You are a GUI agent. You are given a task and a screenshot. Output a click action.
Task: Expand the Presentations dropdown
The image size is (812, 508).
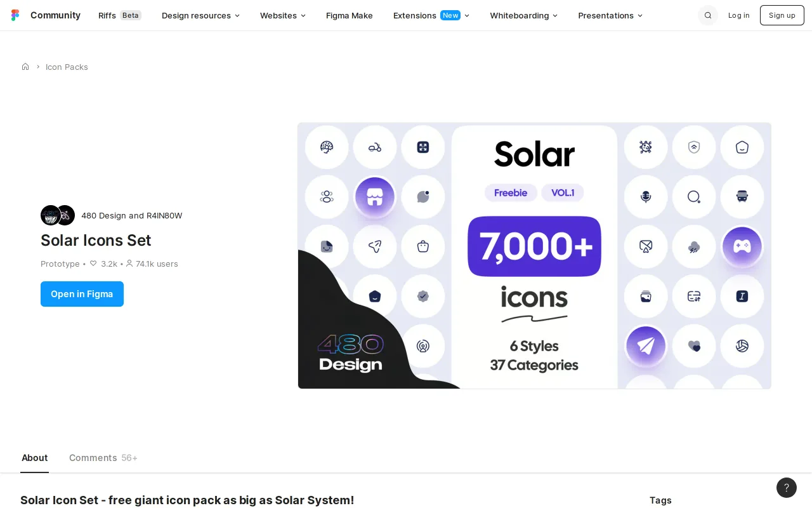tap(610, 15)
